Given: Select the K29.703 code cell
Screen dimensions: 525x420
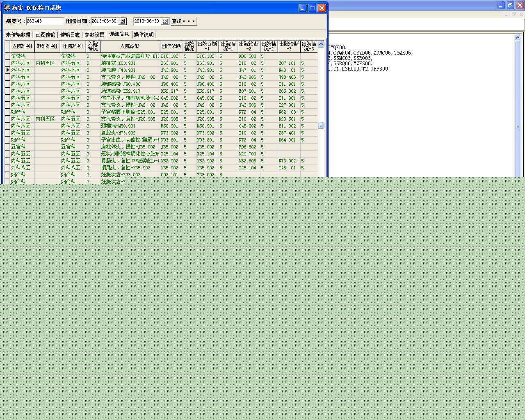Looking at the screenshot, I should click(249, 154).
